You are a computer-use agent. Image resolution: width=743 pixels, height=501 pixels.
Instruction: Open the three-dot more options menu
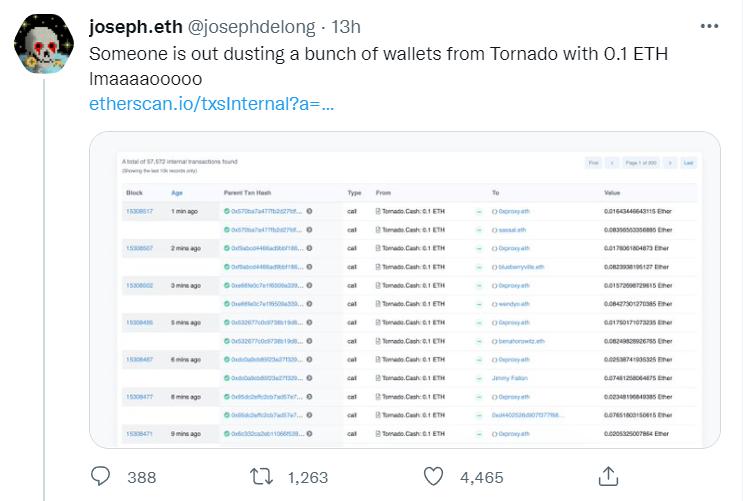708,27
